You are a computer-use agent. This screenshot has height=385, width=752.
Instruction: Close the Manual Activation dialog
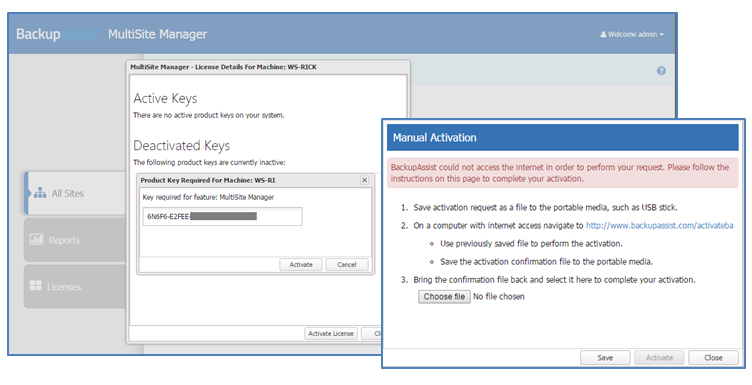click(x=713, y=358)
